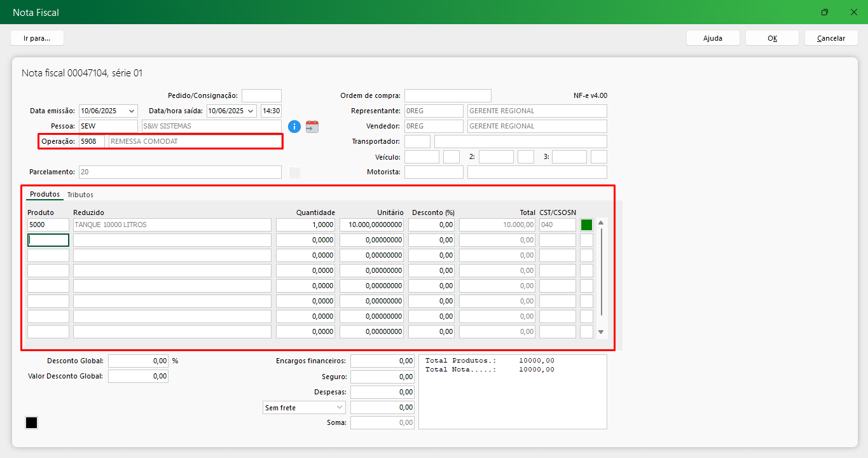Click the scroll up arrow in product grid
This screenshot has height=458, width=868.
coord(601,223)
